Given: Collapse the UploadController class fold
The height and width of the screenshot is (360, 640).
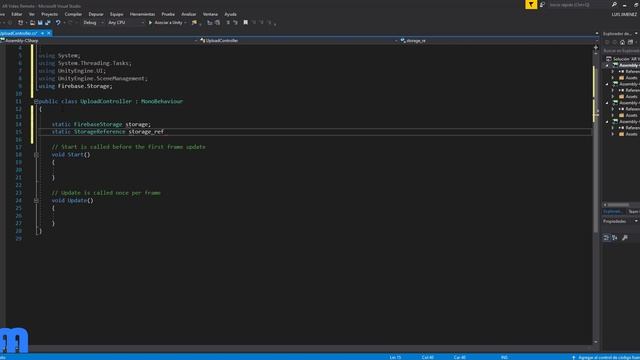Looking at the screenshot, I should click(36, 101).
